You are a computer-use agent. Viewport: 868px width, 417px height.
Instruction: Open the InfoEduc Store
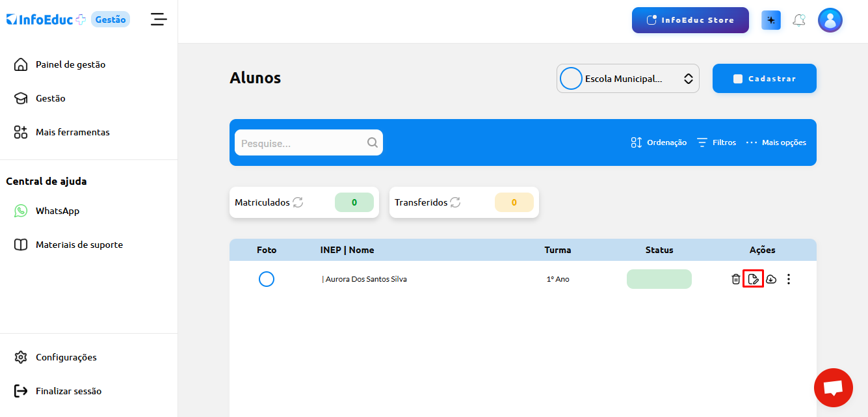pyautogui.click(x=690, y=20)
